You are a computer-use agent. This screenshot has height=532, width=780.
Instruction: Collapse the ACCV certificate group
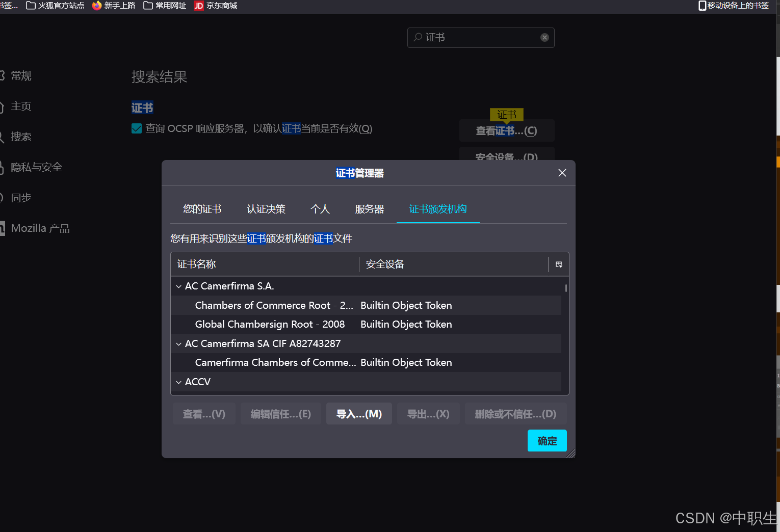(x=178, y=382)
